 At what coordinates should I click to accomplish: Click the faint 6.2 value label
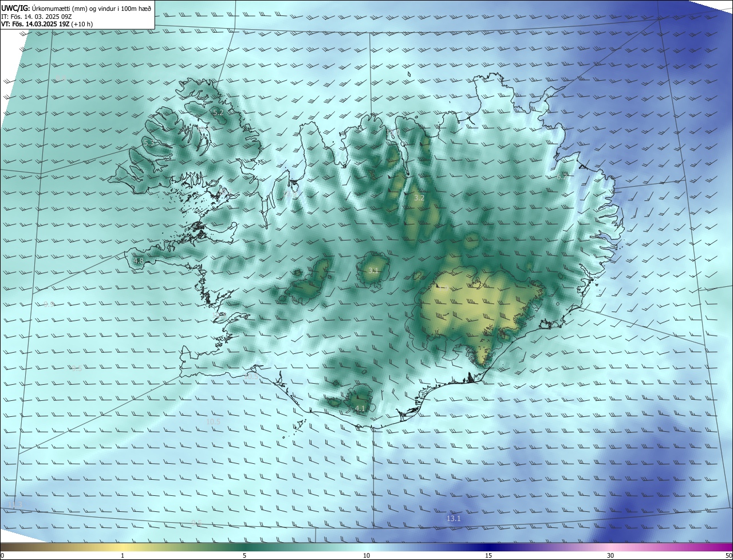(x=562, y=177)
